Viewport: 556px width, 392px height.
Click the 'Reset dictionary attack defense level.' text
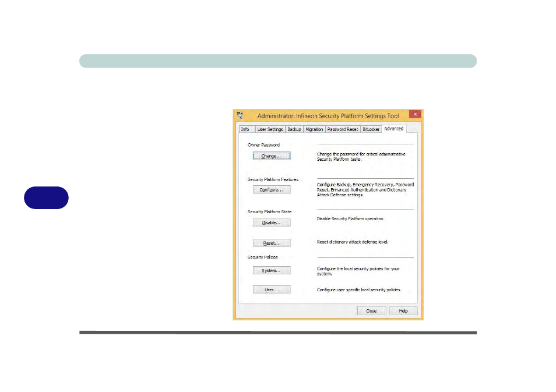[353, 242]
